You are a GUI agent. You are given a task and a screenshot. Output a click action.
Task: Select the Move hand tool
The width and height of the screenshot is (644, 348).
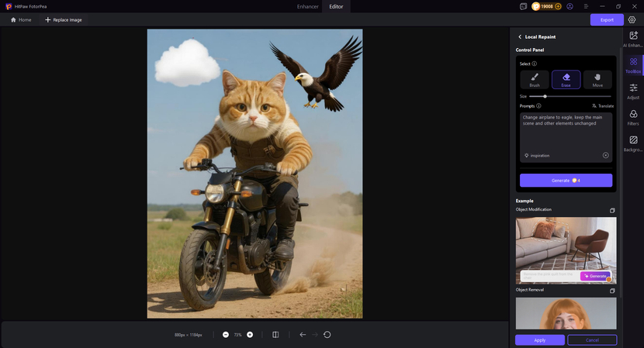click(597, 80)
